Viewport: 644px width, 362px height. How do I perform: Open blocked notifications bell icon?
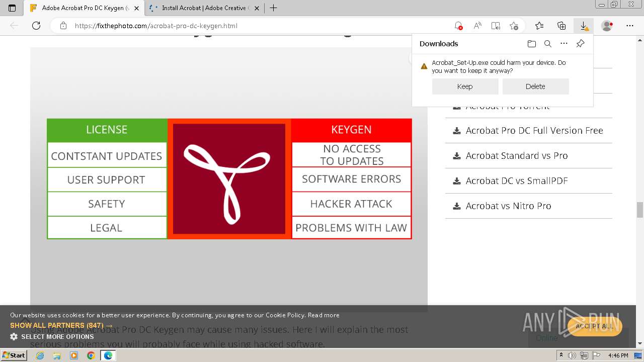[458, 26]
